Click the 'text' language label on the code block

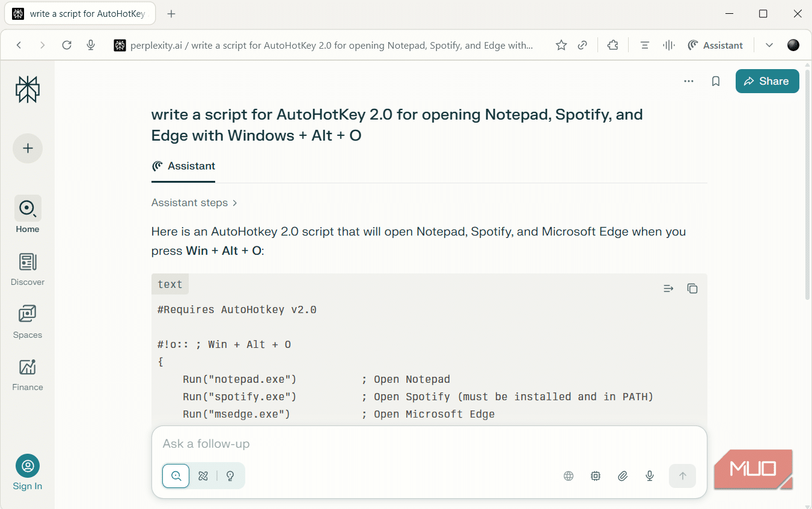[x=170, y=284]
